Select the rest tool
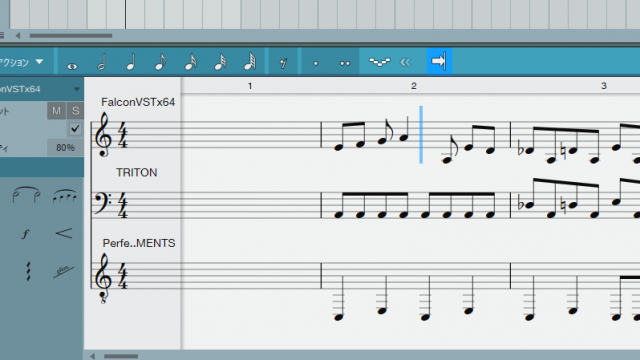 click(283, 63)
